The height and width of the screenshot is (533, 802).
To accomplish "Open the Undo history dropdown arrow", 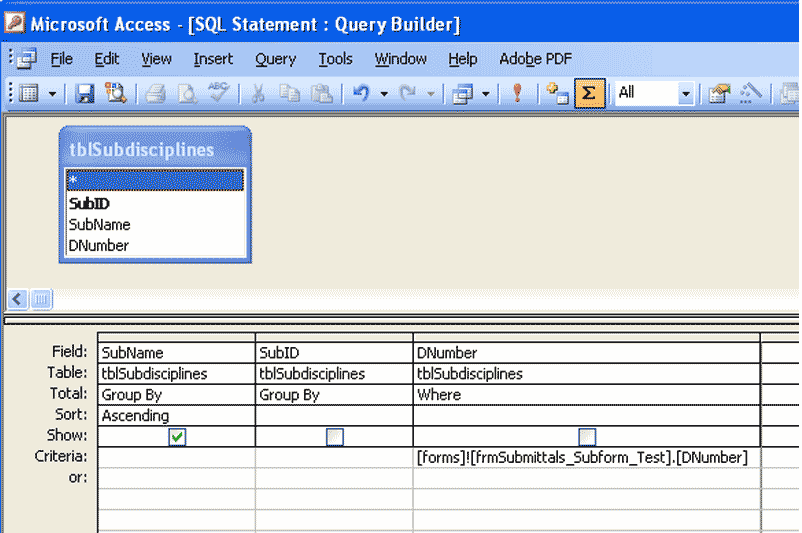I will point(384,94).
